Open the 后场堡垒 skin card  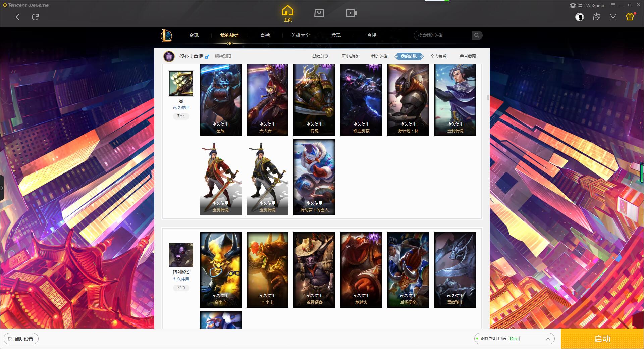coord(408,270)
